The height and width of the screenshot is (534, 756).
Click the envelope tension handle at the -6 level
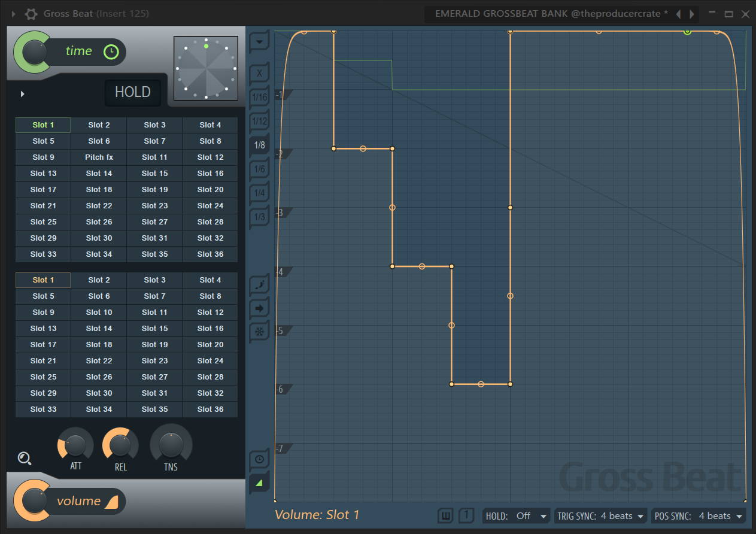[481, 384]
